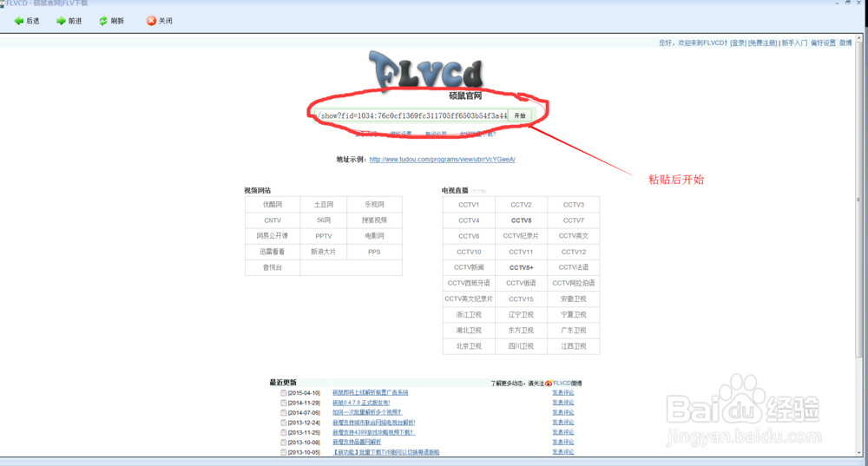Click the note icon beside [2015-04-10]
The height and width of the screenshot is (466, 868).
point(284,393)
